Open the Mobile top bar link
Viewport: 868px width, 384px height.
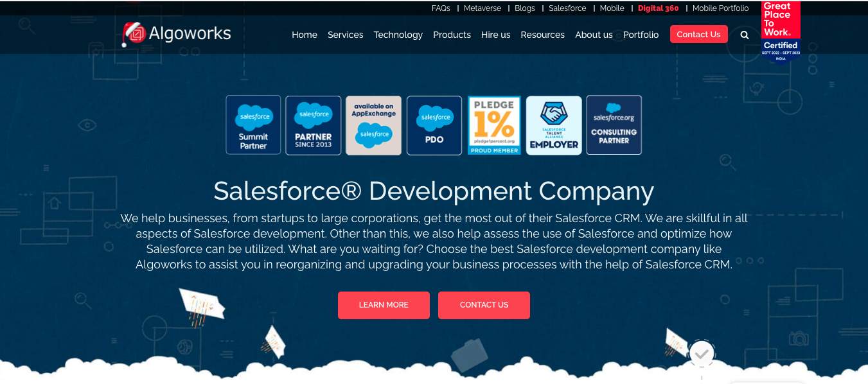[x=612, y=8]
